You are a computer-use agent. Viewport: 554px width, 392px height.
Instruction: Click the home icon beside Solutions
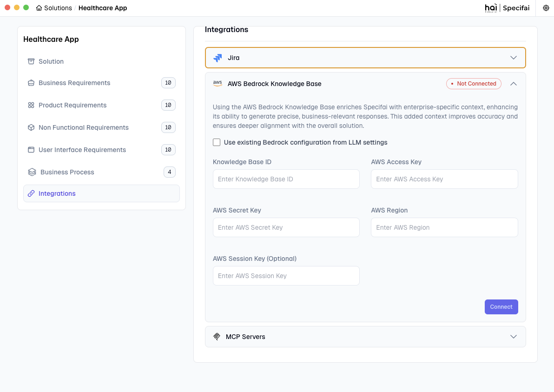pyautogui.click(x=39, y=8)
